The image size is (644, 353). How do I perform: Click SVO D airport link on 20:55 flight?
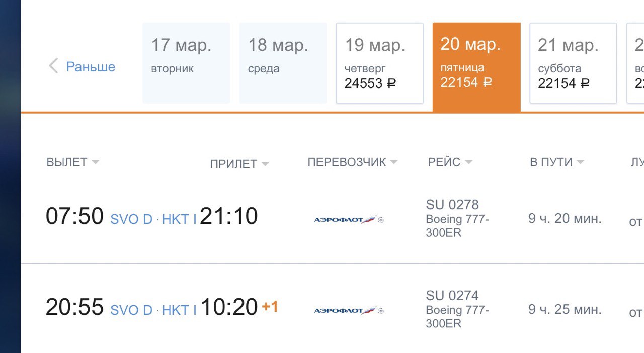pos(131,310)
